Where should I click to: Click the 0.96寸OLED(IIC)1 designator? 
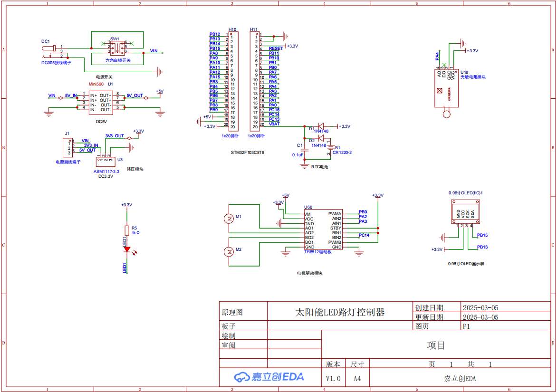point(465,193)
